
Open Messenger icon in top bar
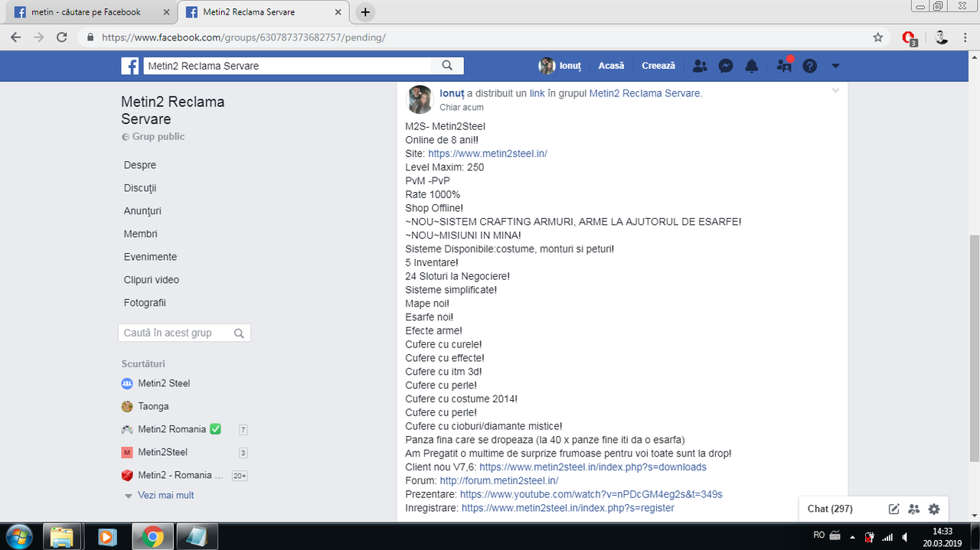click(727, 66)
